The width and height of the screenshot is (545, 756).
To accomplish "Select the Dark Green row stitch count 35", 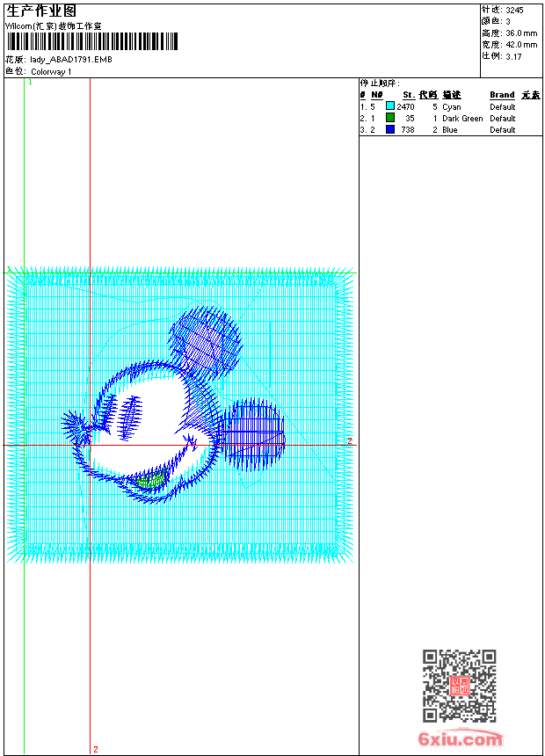I will tap(410, 118).
